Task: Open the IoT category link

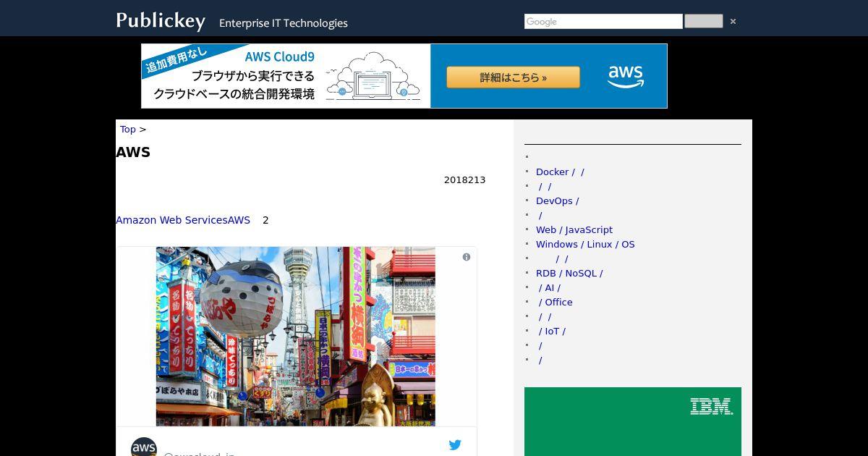Action: pos(551,331)
